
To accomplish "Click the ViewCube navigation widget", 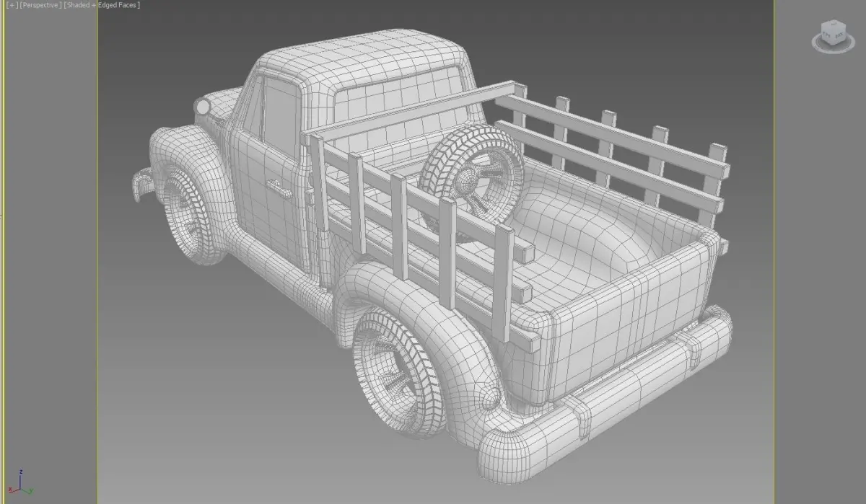I will pyautogui.click(x=832, y=35).
